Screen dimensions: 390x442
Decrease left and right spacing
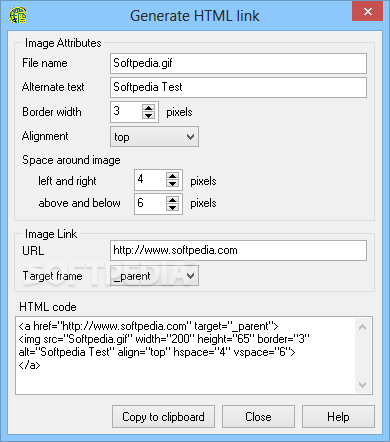172,184
